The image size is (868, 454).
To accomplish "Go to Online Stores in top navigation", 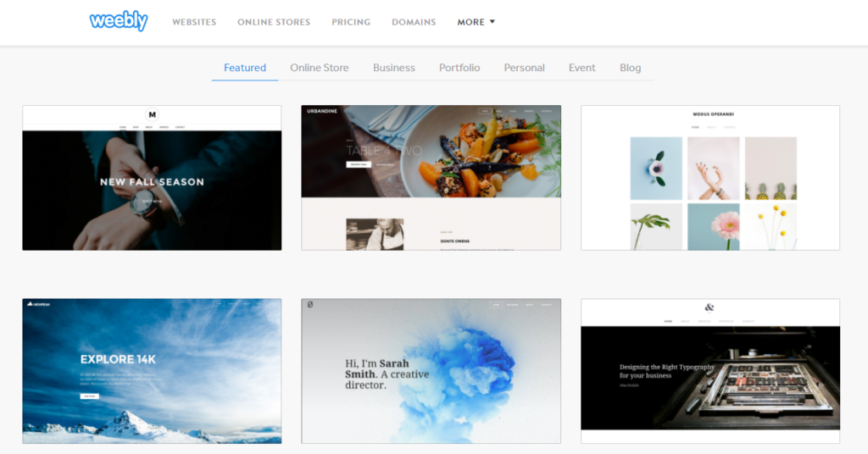I will tap(274, 22).
